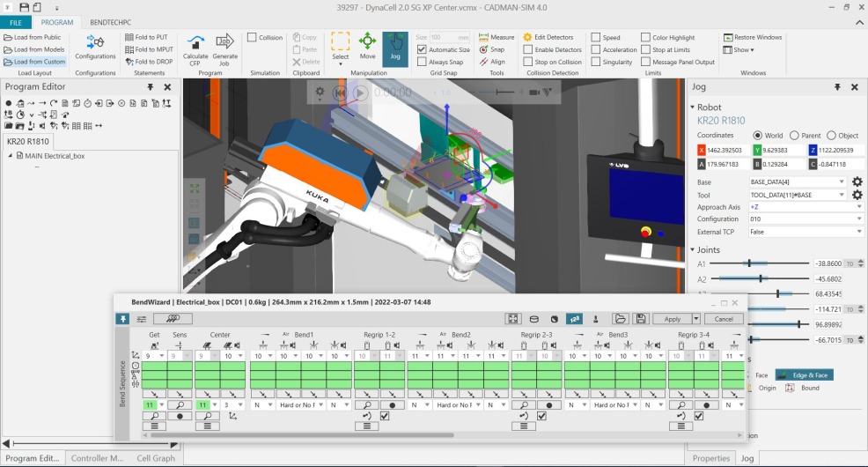Switch to the Controller M... bottom tab
The height and width of the screenshot is (467, 868).
[x=97, y=458]
